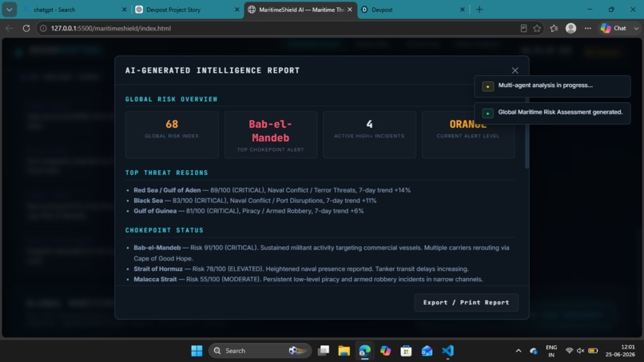Click the muted volume tray icon

point(580,351)
